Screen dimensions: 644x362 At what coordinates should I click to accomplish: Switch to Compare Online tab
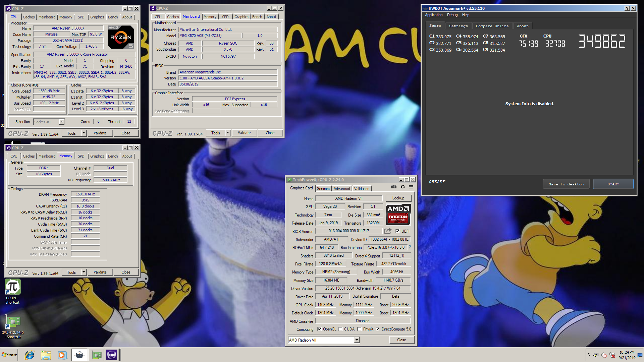[492, 26]
